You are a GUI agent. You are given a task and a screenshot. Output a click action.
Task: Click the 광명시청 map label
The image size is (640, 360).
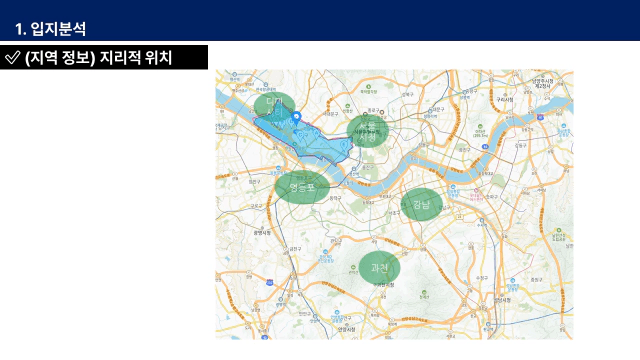click(262, 233)
